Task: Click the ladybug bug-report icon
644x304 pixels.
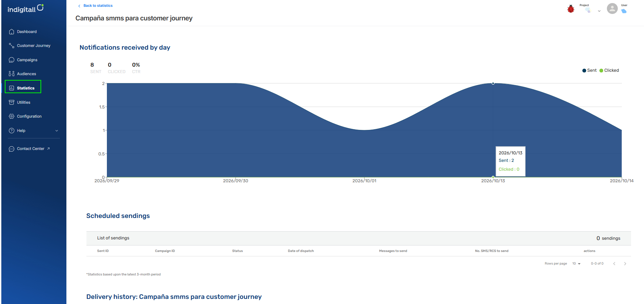Action: click(571, 9)
